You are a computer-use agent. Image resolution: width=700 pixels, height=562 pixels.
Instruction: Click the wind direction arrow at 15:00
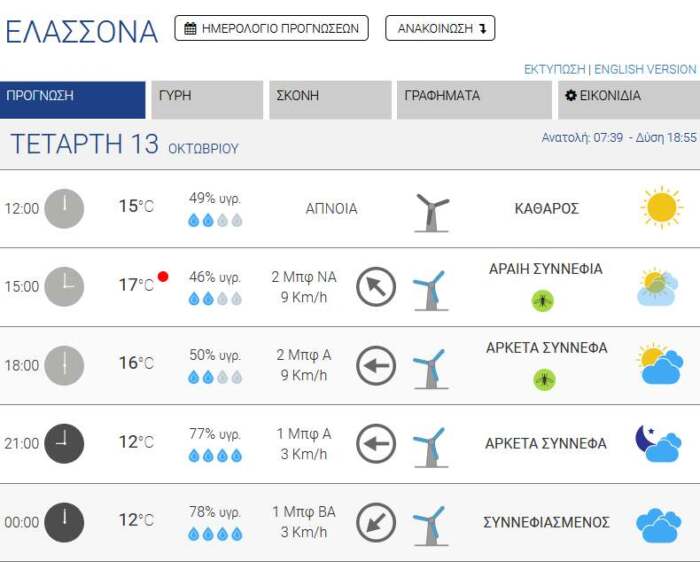[x=376, y=287]
